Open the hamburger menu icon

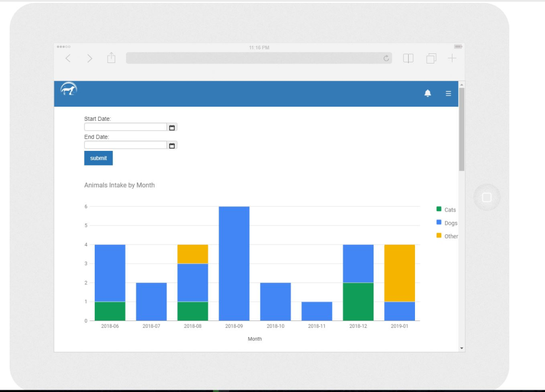tap(448, 94)
